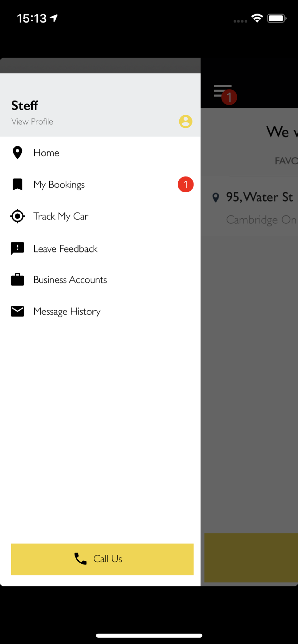Screen dimensions: 298x644
Task: Tap the Business Accounts briefcase icon
Action: pyautogui.click(x=17, y=279)
